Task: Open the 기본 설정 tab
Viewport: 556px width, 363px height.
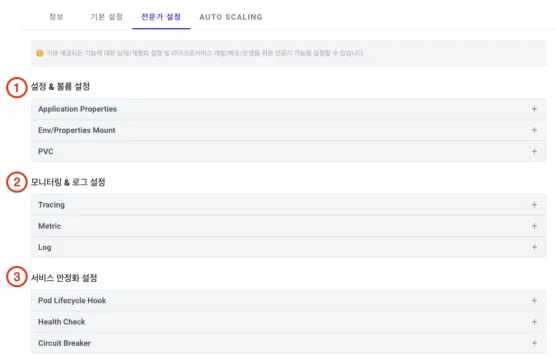Action: (x=107, y=17)
